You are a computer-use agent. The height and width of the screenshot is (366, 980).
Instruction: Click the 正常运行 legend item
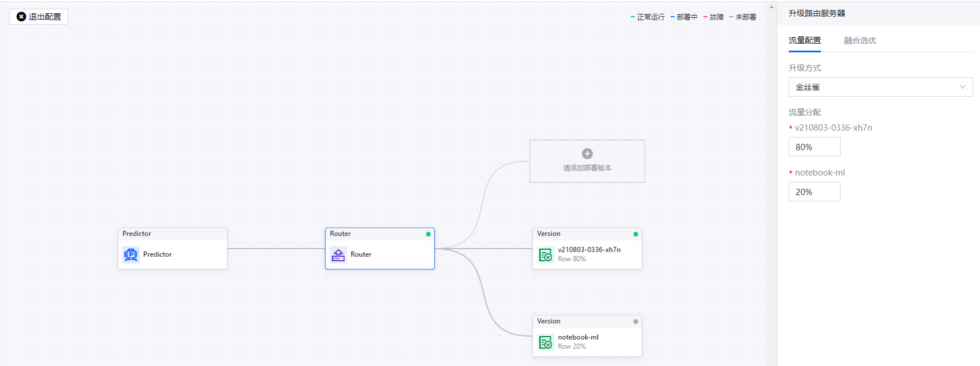click(x=648, y=17)
